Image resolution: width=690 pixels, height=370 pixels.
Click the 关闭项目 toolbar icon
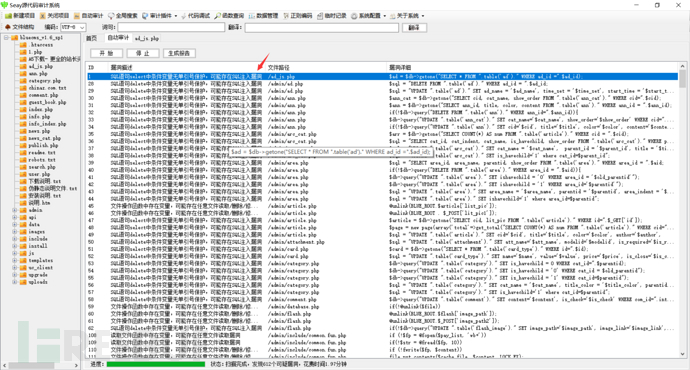tap(43, 16)
